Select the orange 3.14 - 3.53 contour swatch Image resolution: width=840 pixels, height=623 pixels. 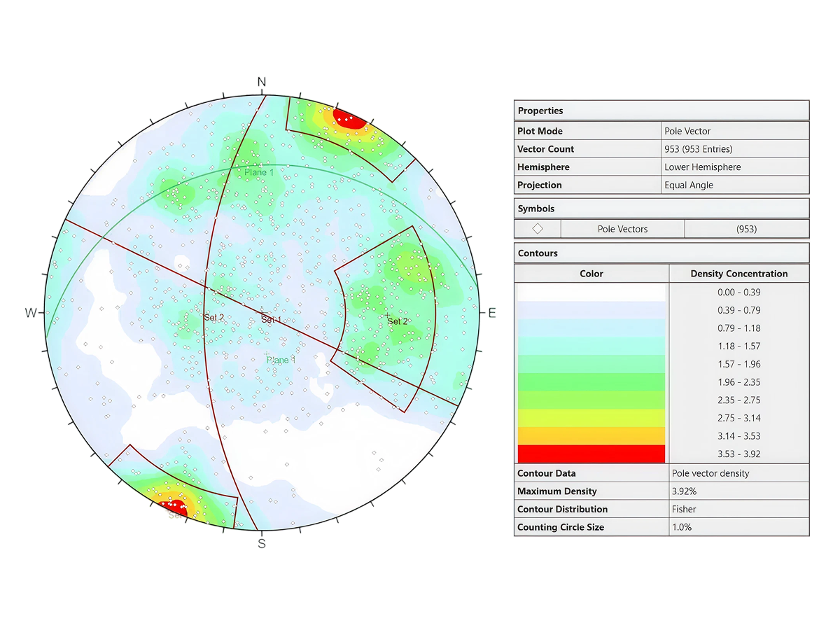click(x=591, y=435)
